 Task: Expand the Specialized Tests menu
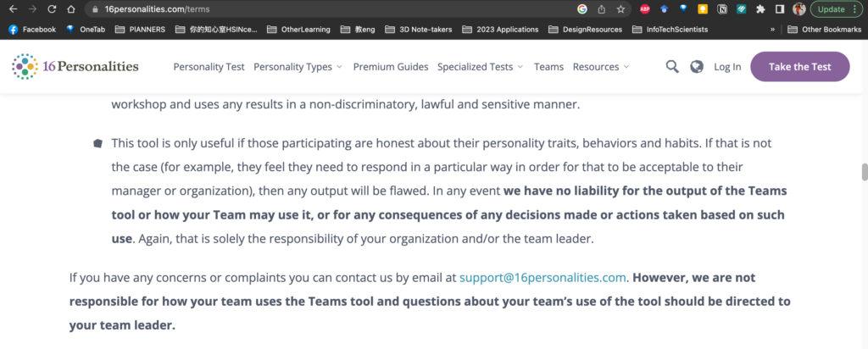tap(481, 67)
